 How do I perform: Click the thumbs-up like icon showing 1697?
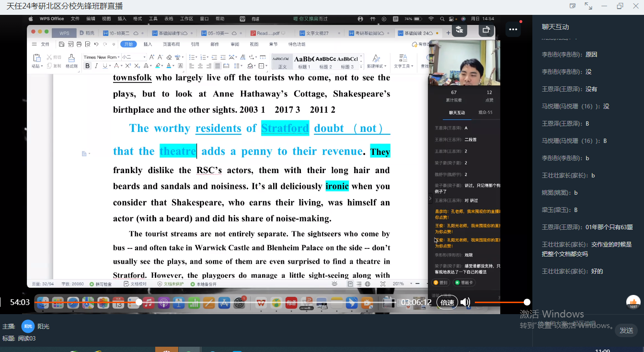pyautogui.click(x=633, y=301)
